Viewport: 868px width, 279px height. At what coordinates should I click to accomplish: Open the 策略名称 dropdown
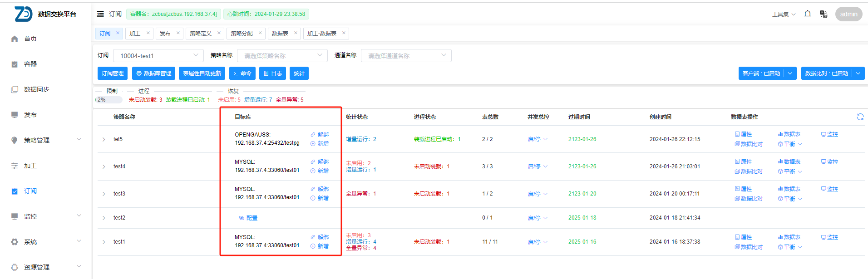click(282, 56)
